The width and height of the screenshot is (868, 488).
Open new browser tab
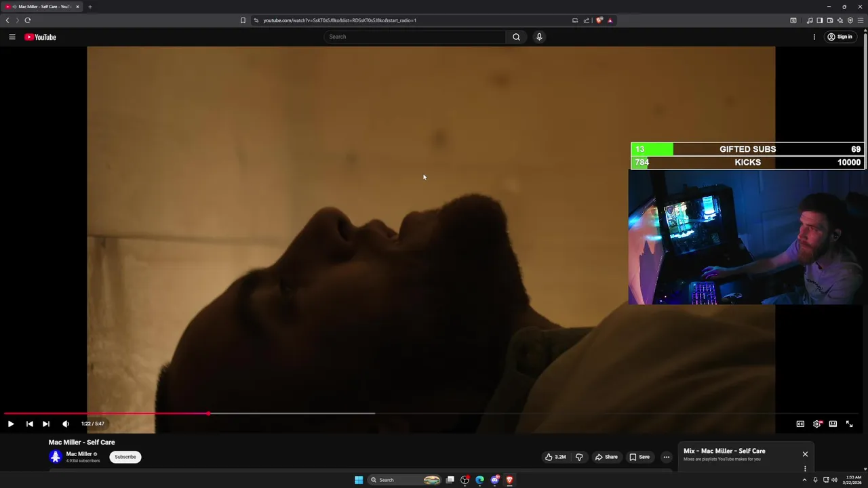coord(90,7)
